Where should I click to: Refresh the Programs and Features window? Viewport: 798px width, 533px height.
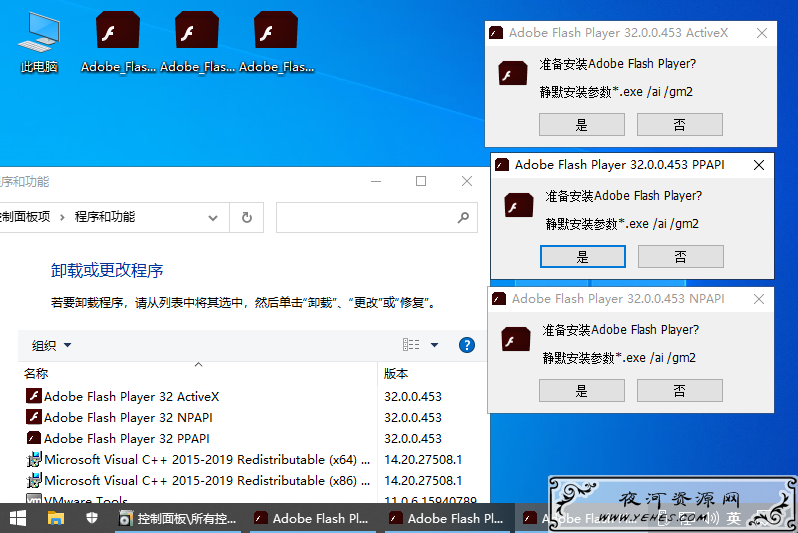(x=247, y=218)
